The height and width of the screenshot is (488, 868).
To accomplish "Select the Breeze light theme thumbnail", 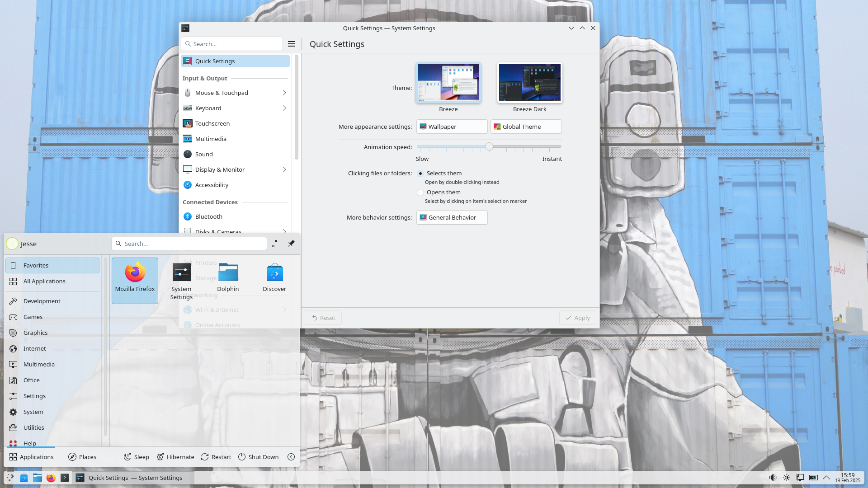I will 448,83.
